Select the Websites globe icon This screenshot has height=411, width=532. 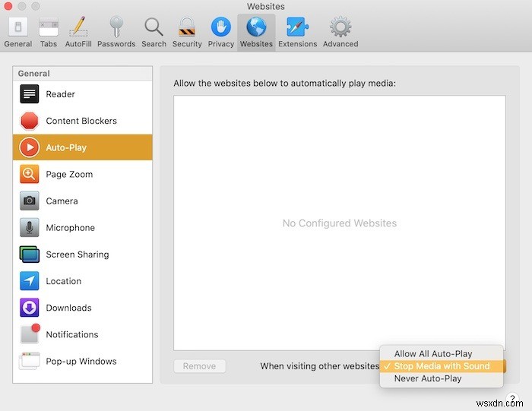click(x=256, y=27)
